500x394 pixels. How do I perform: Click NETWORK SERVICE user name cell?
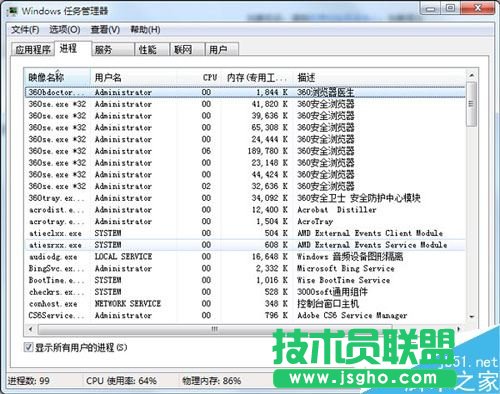pyautogui.click(x=128, y=304)
